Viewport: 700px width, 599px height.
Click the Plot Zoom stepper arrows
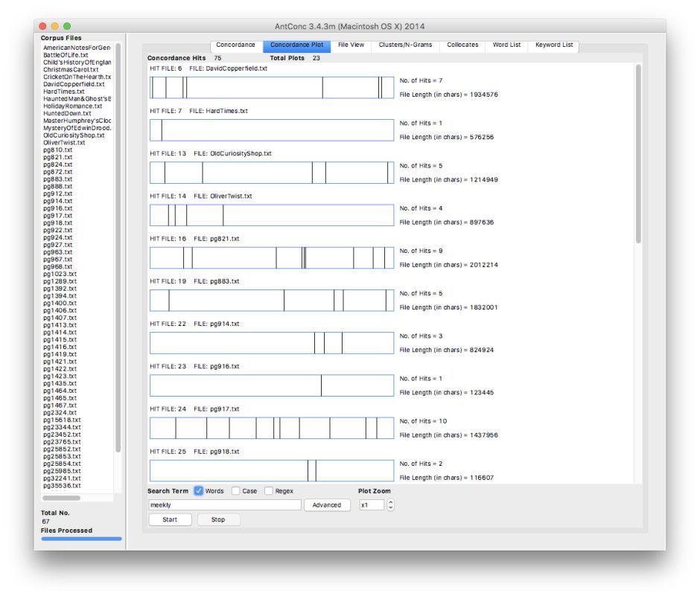391,505
